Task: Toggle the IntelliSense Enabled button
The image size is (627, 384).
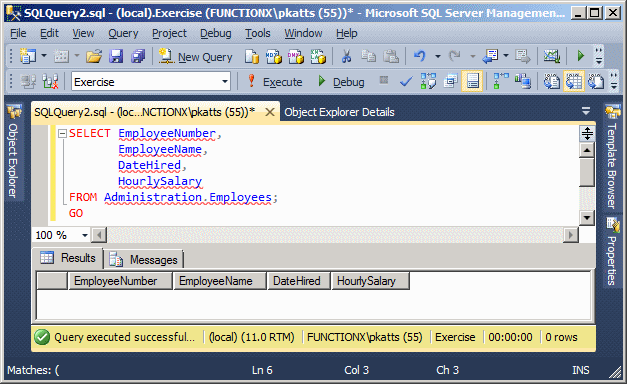Action: coord(472,81)
